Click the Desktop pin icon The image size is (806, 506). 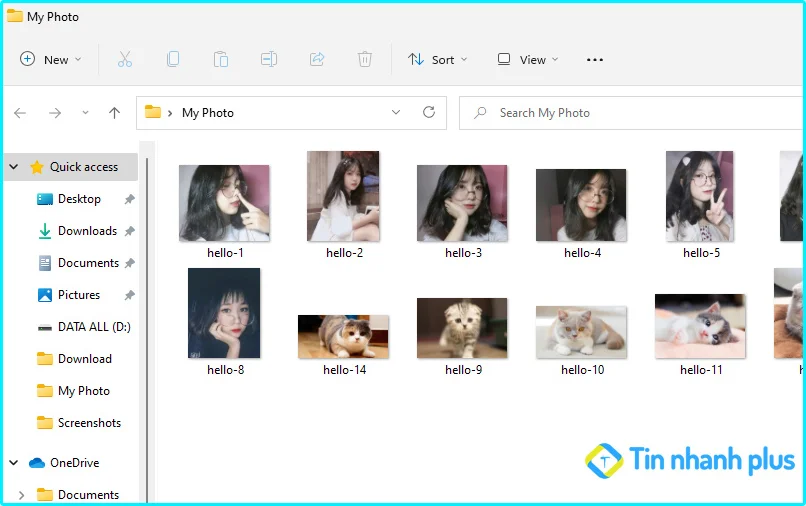(130, 199)
